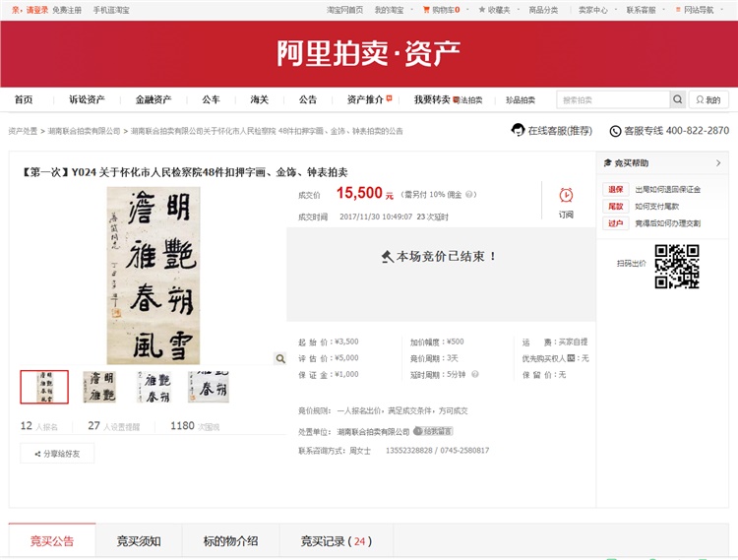Click the 我的 user button

pos(708,99)
